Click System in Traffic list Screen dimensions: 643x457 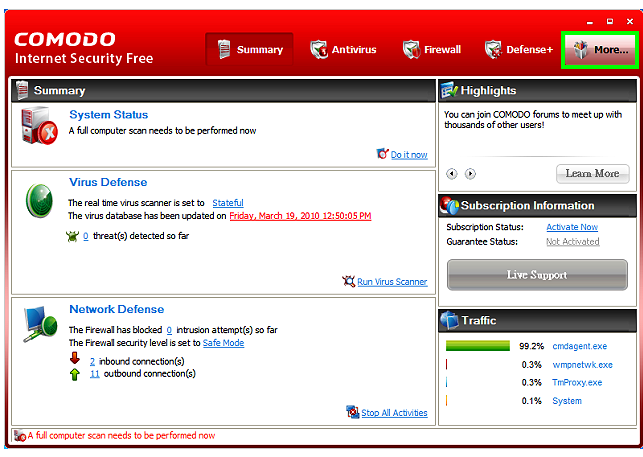567,401
